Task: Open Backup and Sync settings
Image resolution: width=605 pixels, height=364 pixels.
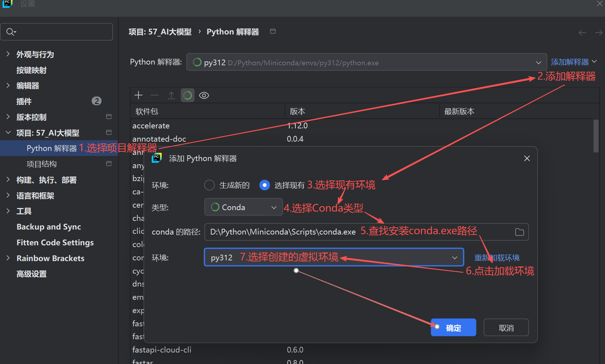Action: [49, 227]
